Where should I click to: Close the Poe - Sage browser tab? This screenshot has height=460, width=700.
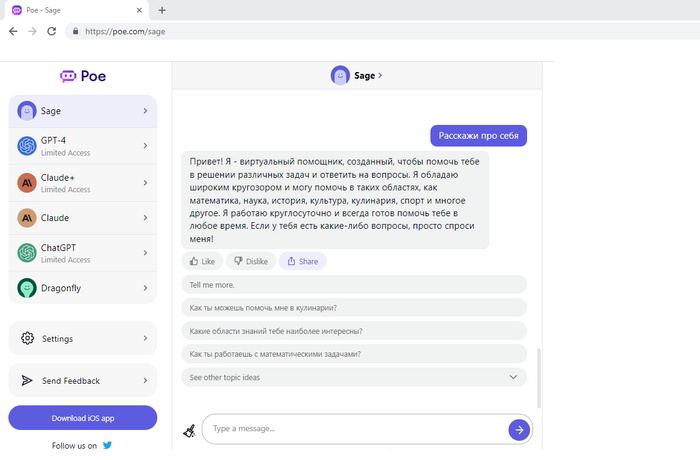(139, 10)
